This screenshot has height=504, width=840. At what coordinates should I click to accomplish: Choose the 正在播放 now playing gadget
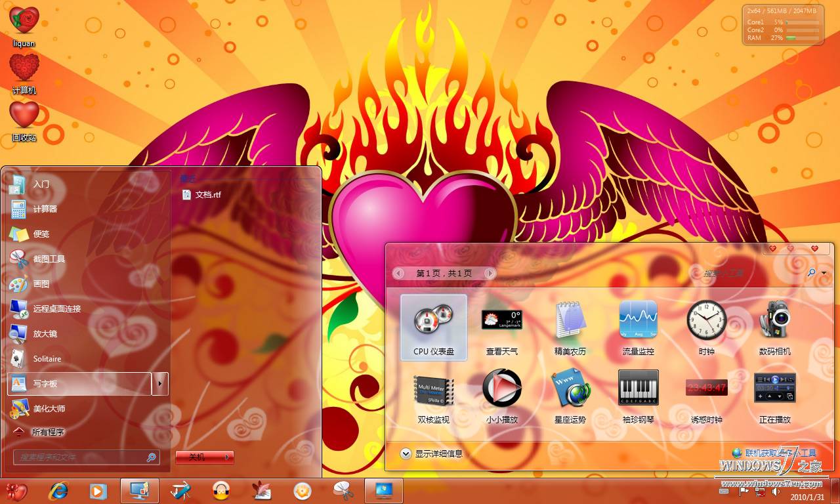[x=774, y=396]
